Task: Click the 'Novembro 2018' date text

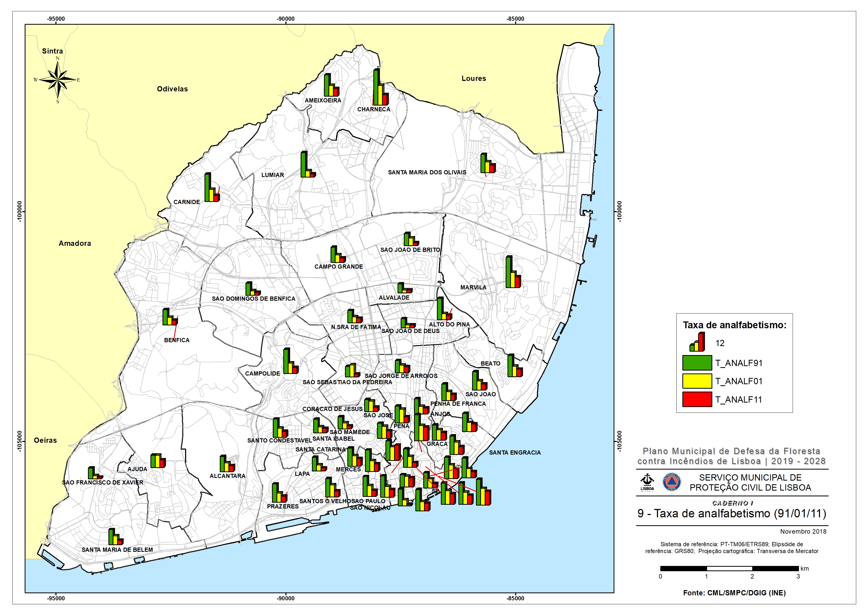Action: [803, 532]
